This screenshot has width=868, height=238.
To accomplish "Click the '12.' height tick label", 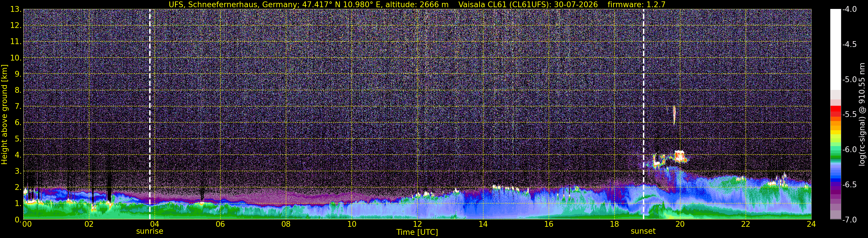I will click(16, 25).
